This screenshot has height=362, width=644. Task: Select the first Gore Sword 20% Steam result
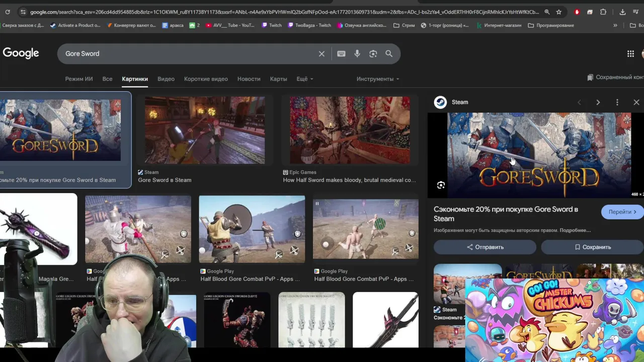coord(60,130)
